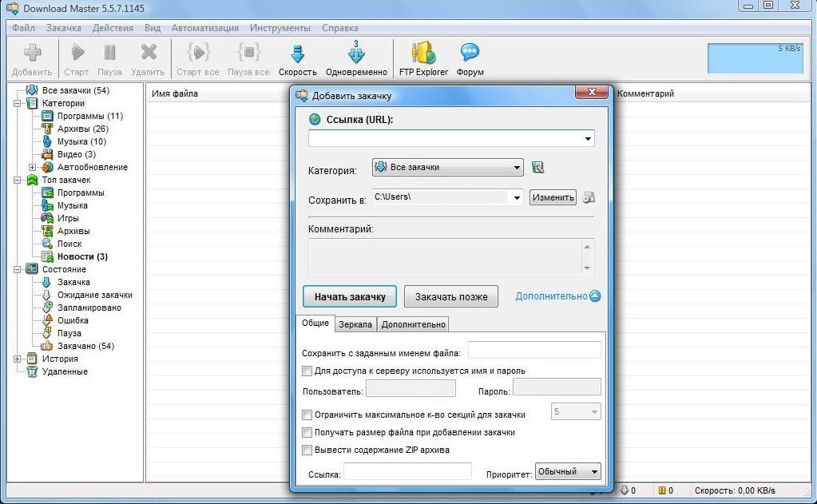Screen dimensions: 817x504
Task: Open Поиск under Топ закачек
Action: [x=69, y=244]
